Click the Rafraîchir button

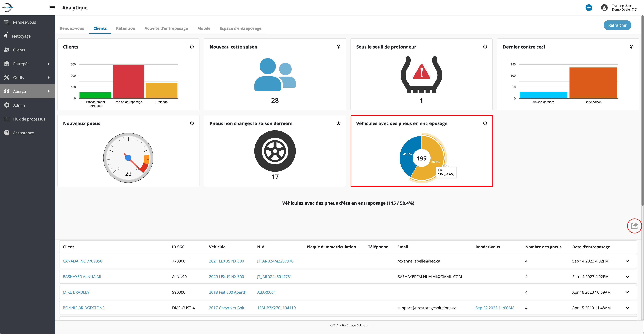[617, 25]
